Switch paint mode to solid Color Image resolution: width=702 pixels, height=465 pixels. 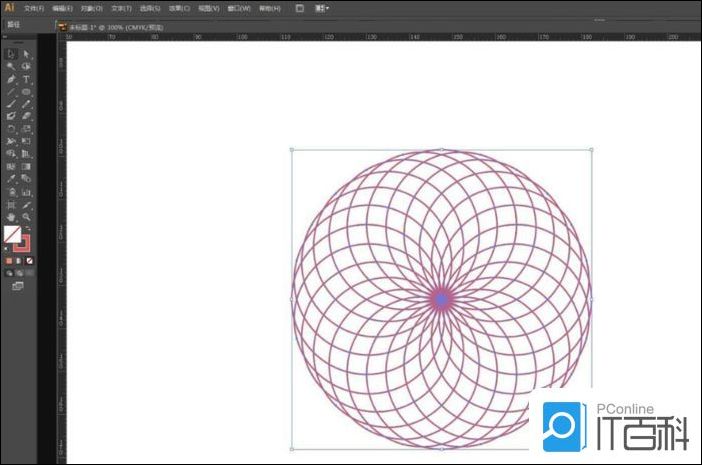coord(9,261)
